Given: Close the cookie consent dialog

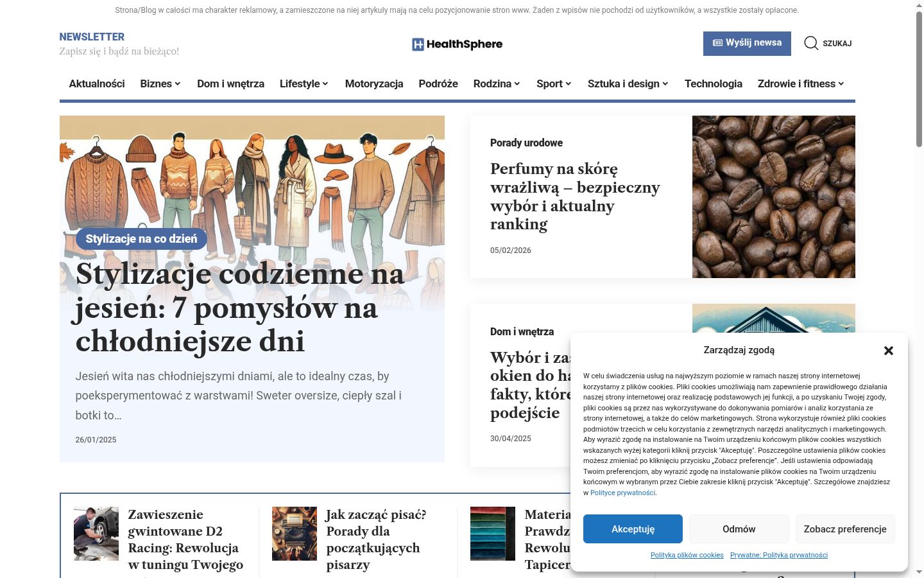Looking at the screenshot, I should pos(888,351).
